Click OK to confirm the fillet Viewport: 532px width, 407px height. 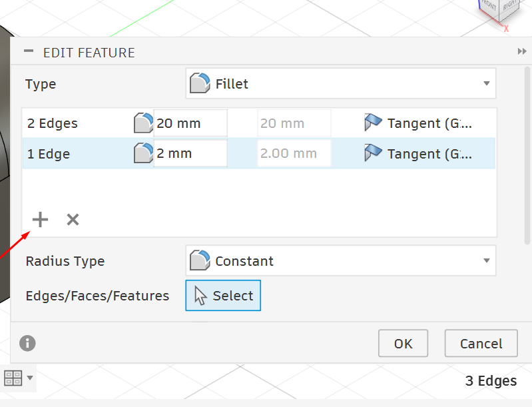pyautogui.click(x=403, y=343)
